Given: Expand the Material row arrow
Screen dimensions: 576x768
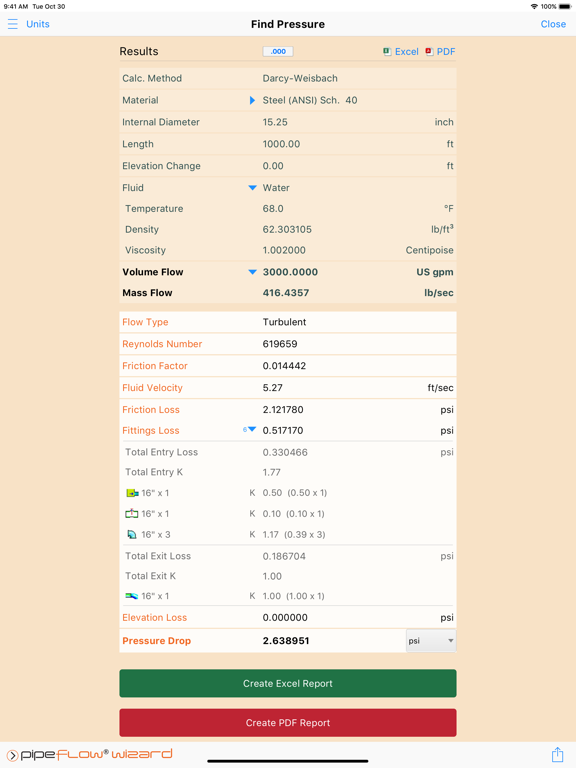Looking at the screenshot, I should (x=252, y=100).
